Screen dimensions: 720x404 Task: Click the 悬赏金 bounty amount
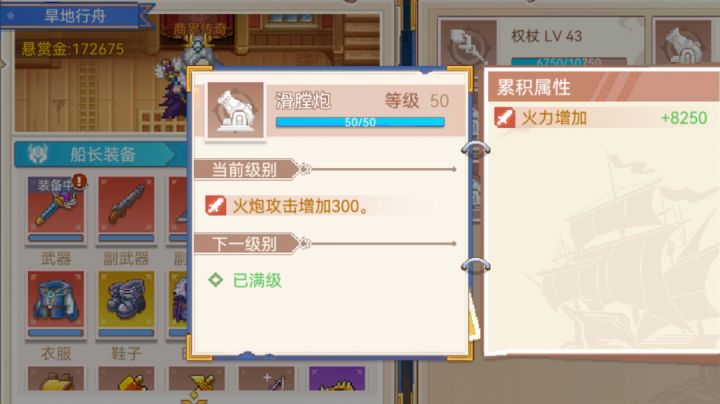point(73,49)
